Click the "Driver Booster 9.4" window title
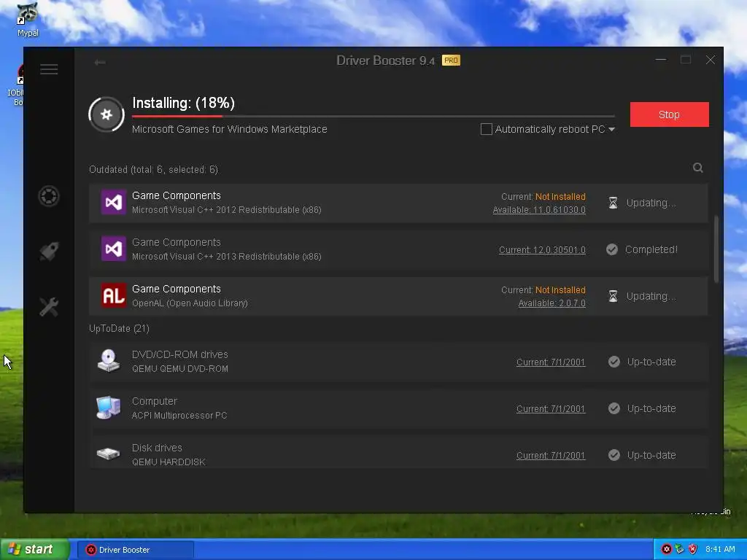This screenshot has width=747, height=560. [385, 61]
